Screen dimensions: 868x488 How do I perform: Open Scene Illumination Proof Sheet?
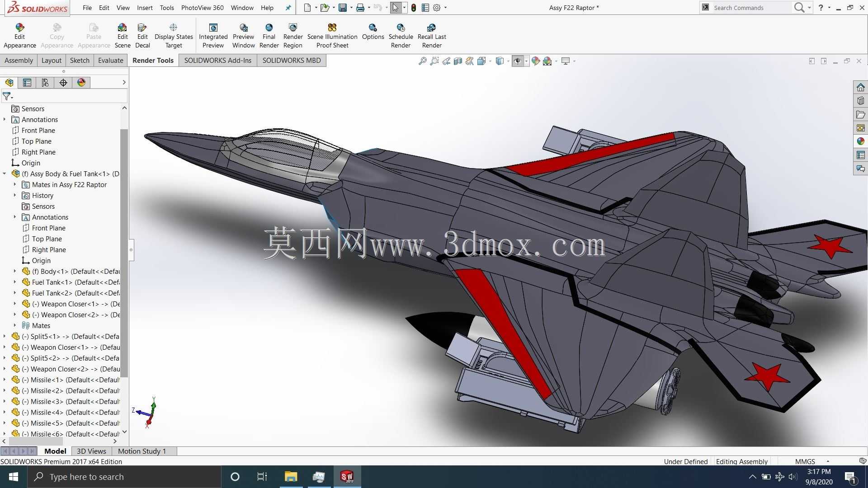coord(332,36)
